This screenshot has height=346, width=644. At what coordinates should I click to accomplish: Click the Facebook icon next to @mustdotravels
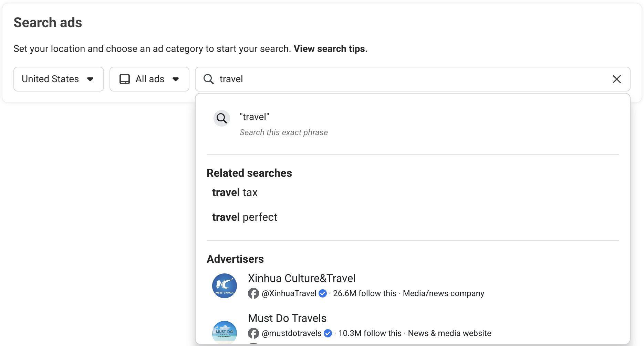[x=253, y=333]
